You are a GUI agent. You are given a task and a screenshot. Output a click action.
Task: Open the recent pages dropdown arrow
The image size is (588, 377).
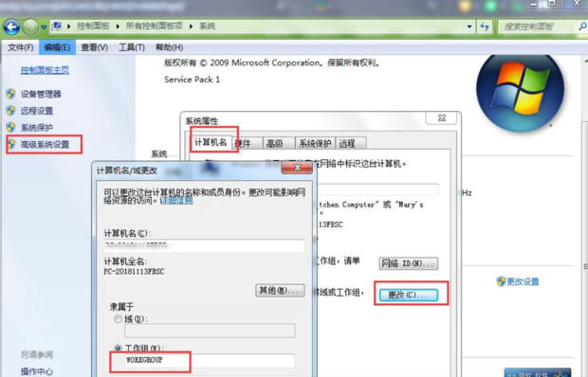(x=44, y=27)
